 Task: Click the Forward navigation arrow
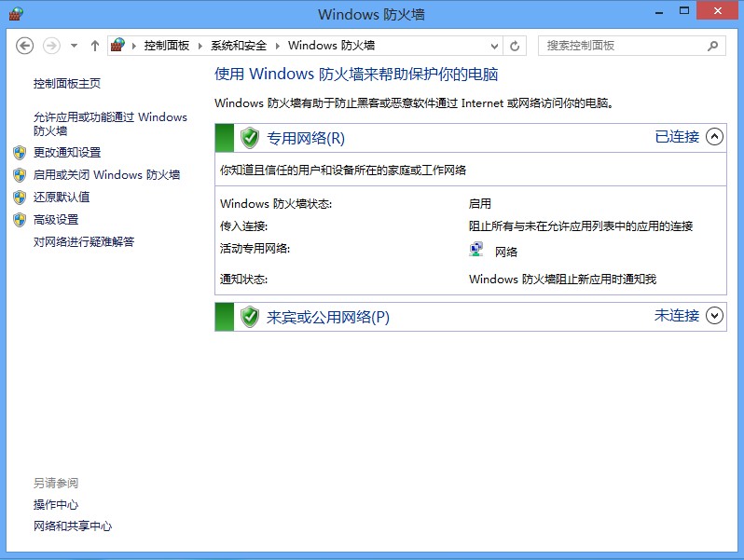51,46
